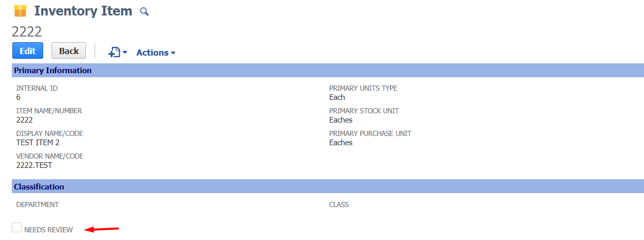This screenshot has width=644, height=240.
Task: Toggle the Needs Review checkbox
Action: point(17,228)
